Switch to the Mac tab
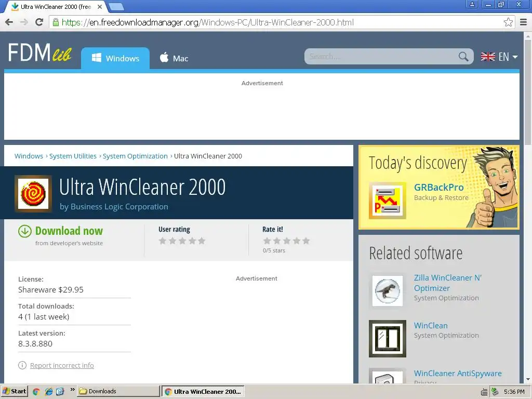Image resolution: width=532 pixels, height=399 pixels. (x=174, y=58)
